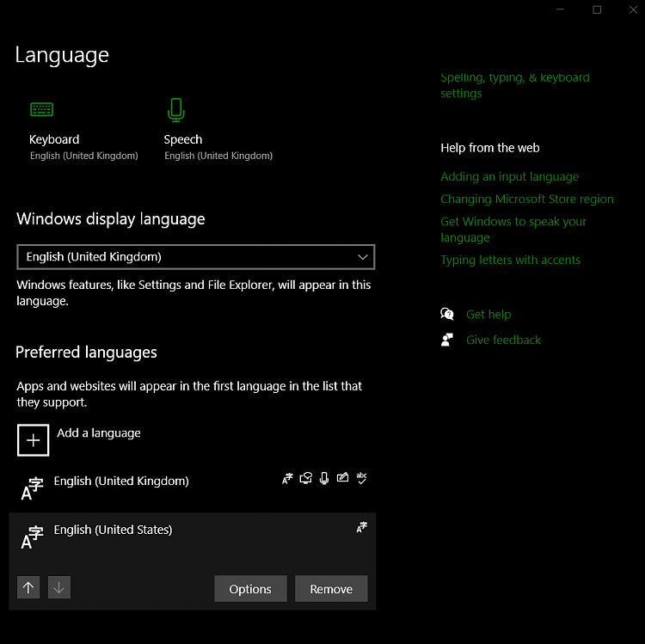Click display language feature icon for United States
The height and width of the screenshot is (644, 645).
361,527
